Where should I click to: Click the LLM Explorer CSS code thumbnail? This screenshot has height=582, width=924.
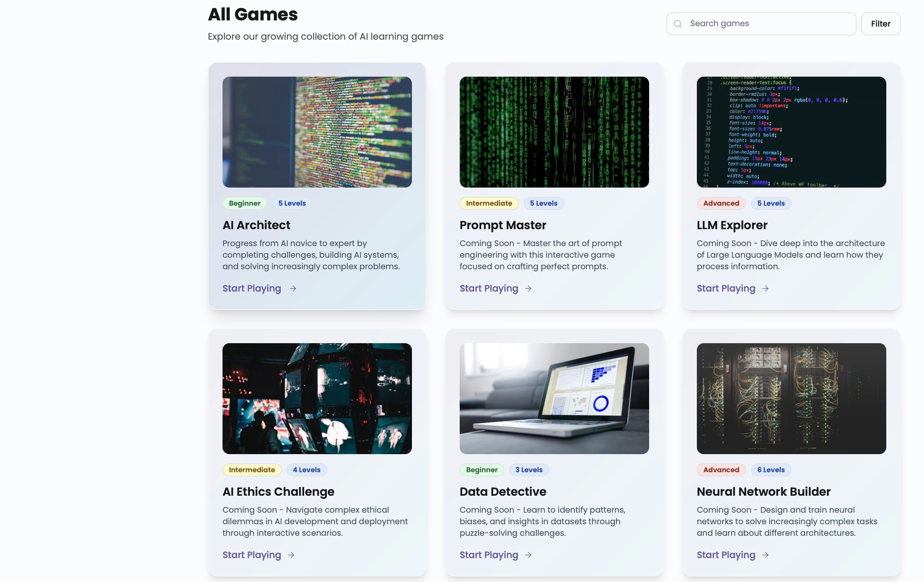pos(791,132)
